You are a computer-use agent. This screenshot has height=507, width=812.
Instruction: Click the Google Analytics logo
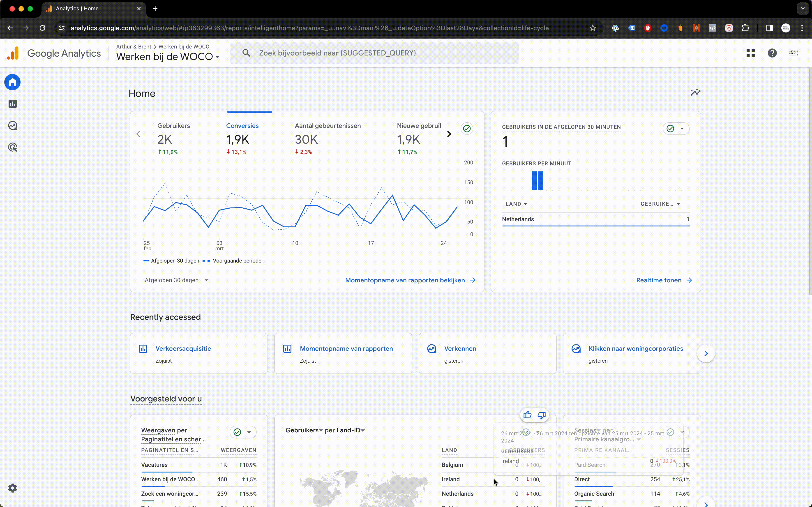click(54, 53)
